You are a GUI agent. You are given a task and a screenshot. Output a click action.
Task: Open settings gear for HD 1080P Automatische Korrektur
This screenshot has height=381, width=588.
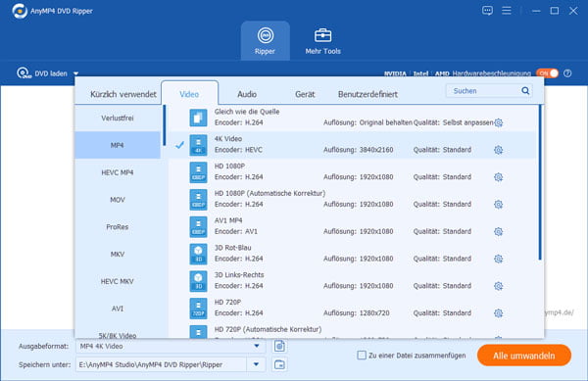(499, 205)
